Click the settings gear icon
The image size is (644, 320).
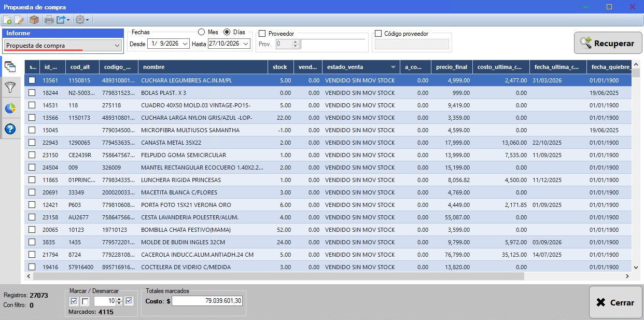click(x=80, y=20)
